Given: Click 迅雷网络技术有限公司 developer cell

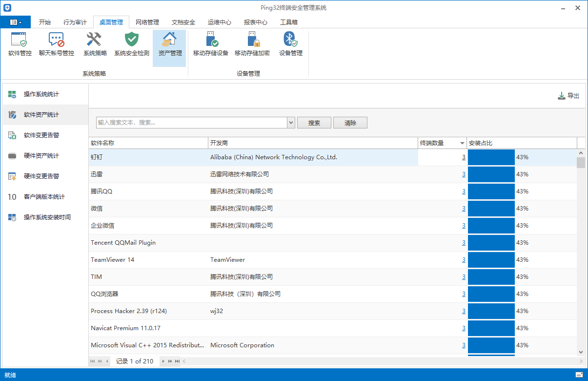Looking at the screenshot, I should [313, 174].
